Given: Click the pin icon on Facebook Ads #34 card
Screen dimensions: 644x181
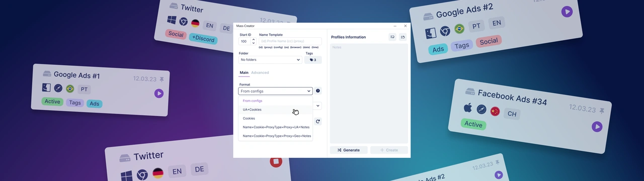Looking at the screenshot, I should [602, 111].
